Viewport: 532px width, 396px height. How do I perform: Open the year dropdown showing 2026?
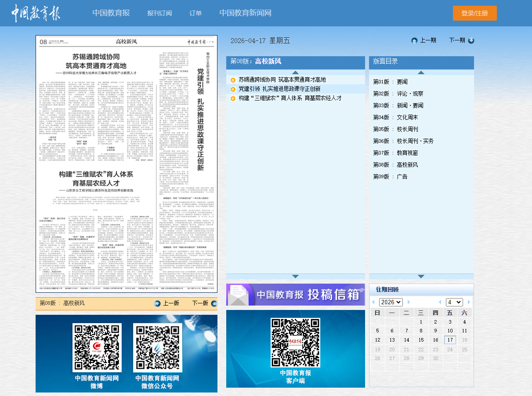[x=391, y=302]
